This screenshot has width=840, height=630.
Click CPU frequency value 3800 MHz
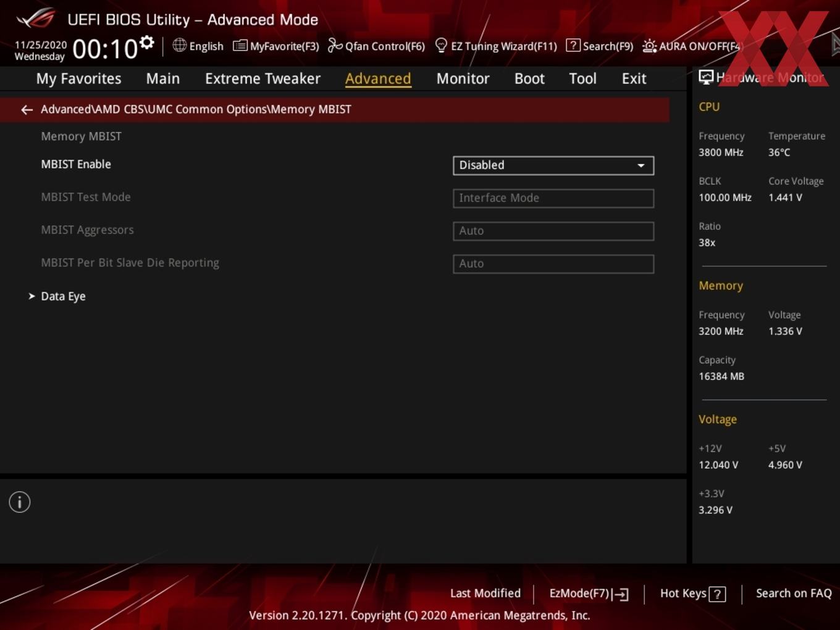(x=721, y=153)
